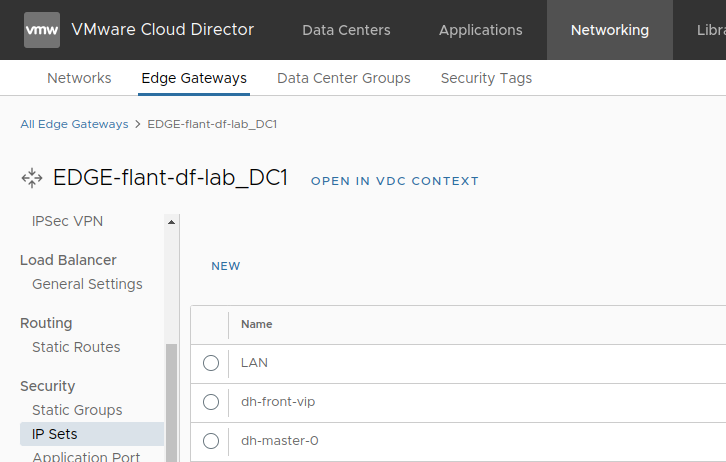Open Load Balancer General Settings
Image resolution: width=726 pixels, height=462 pixels.
tap(87, 284)
